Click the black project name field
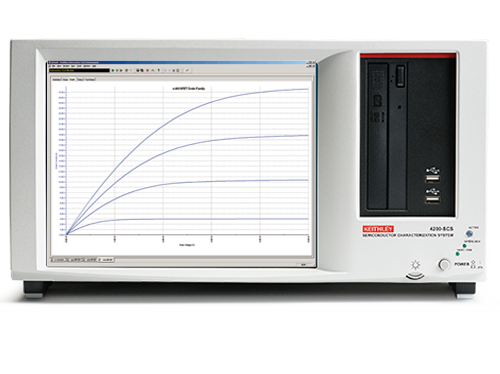 [79, 70]
